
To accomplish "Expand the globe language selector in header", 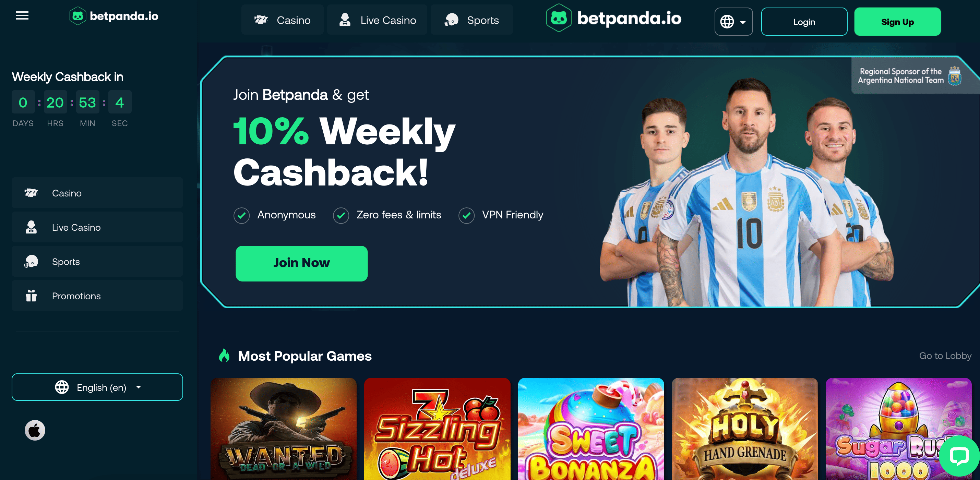I will coord(733,22).
